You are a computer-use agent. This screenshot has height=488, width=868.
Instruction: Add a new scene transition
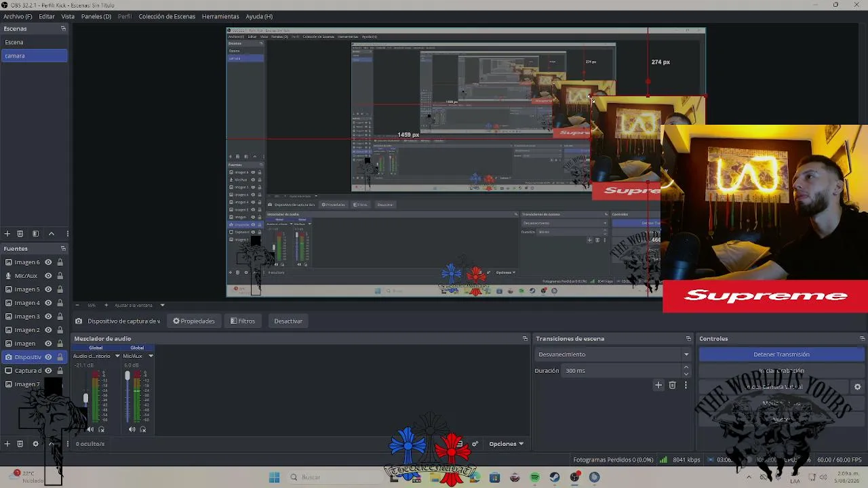(x=658, y=385)
